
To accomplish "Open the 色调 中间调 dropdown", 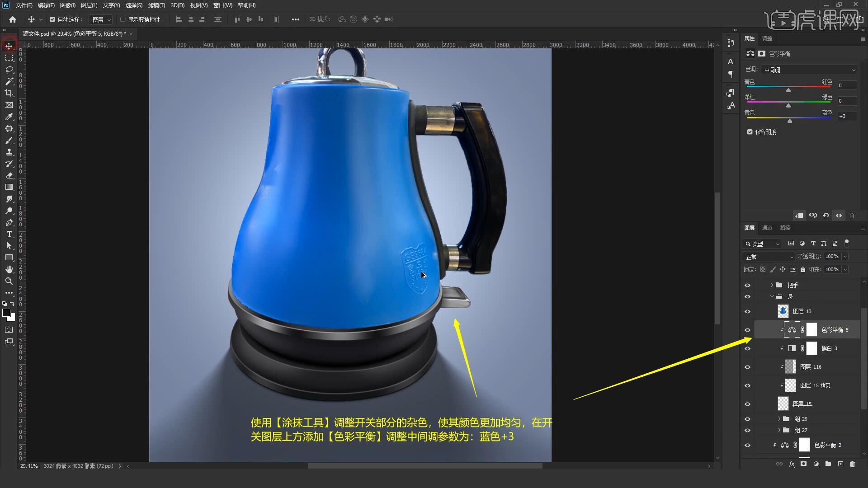I will tap(808, 70).
